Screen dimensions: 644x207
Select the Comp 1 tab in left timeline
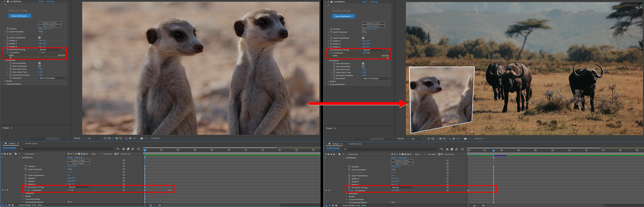[12, 143]
